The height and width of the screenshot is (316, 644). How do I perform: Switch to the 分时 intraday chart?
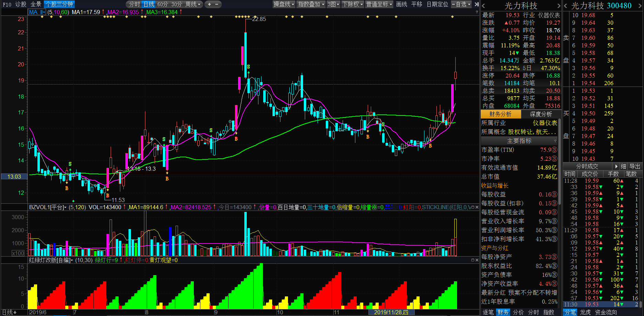[x=134, y=4]
